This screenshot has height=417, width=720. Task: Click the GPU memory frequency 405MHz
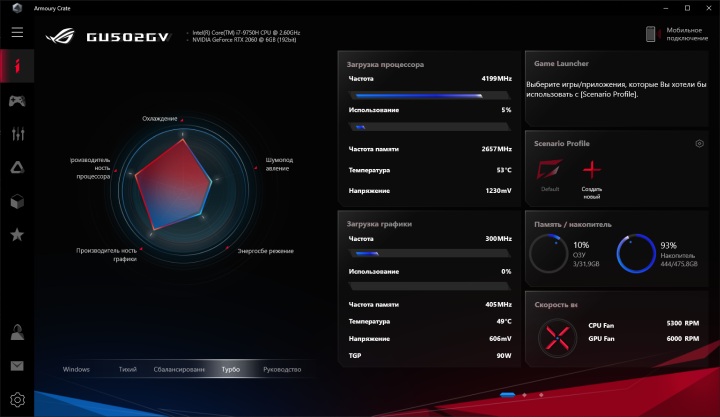click(x=498, y=304)
